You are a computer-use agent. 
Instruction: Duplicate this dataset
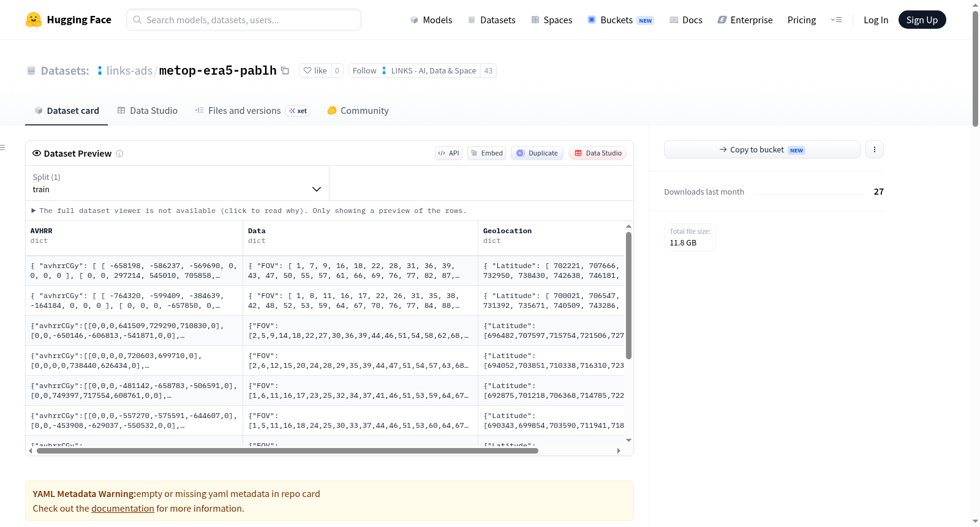537,153
